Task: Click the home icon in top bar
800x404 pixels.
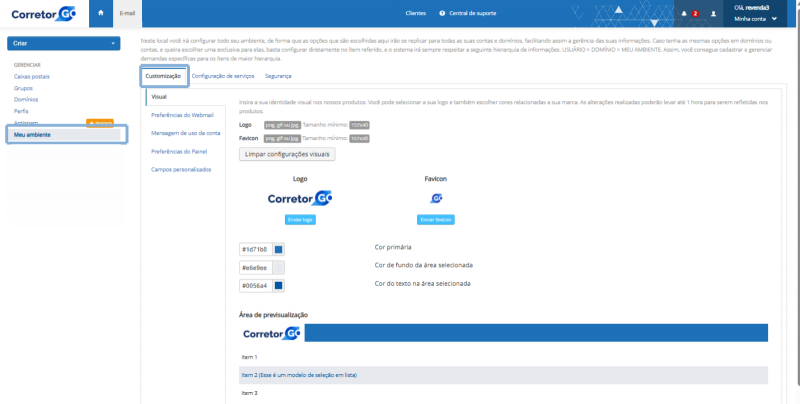Action: click(101, 13)
